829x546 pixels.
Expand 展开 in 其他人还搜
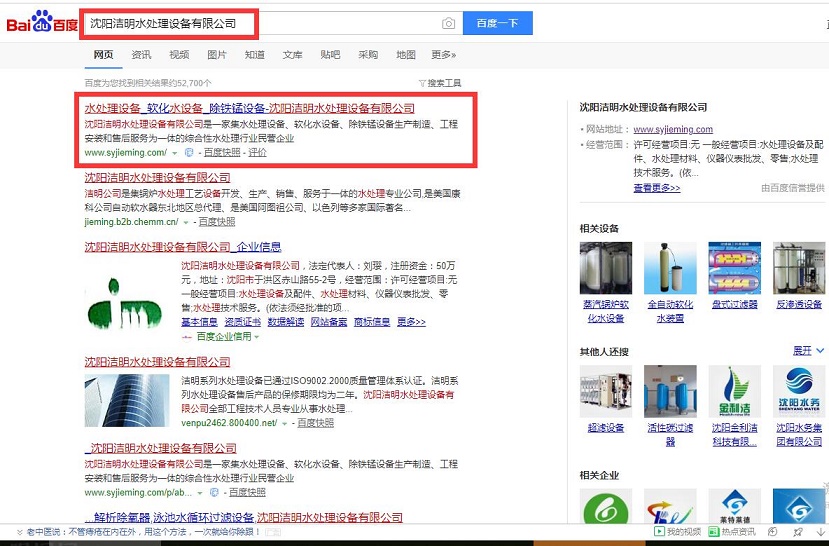click(808, 350)
